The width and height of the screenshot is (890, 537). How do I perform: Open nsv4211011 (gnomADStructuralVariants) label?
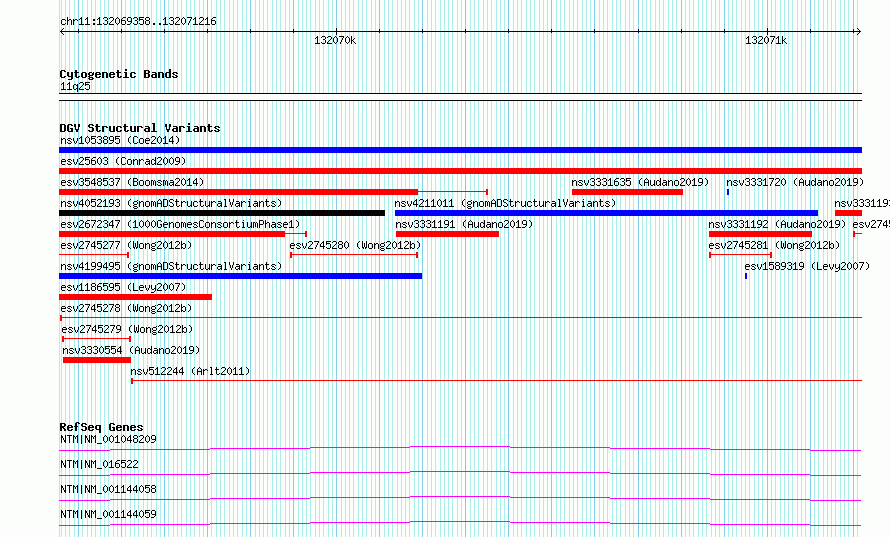[x=505, y=203]
